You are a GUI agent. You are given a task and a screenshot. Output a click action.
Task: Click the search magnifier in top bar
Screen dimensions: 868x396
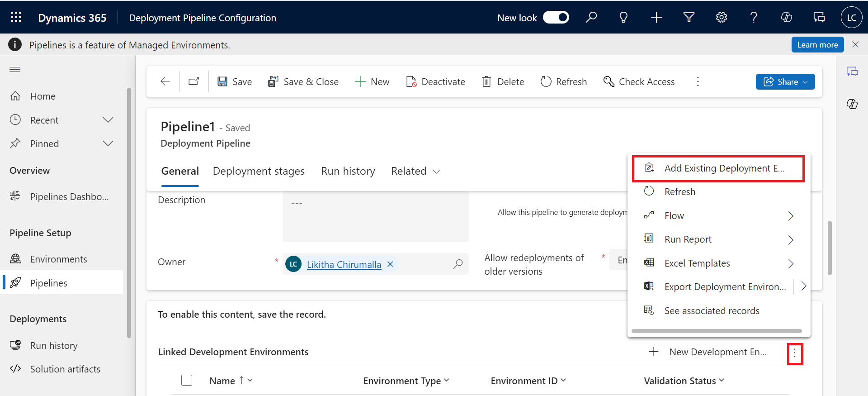click(x=591, y=17)
